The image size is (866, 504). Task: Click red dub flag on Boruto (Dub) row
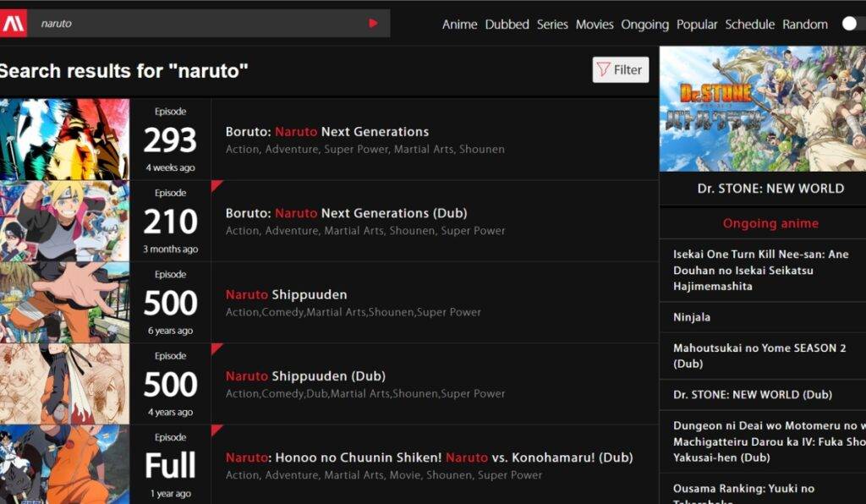(x=216, y=185)
